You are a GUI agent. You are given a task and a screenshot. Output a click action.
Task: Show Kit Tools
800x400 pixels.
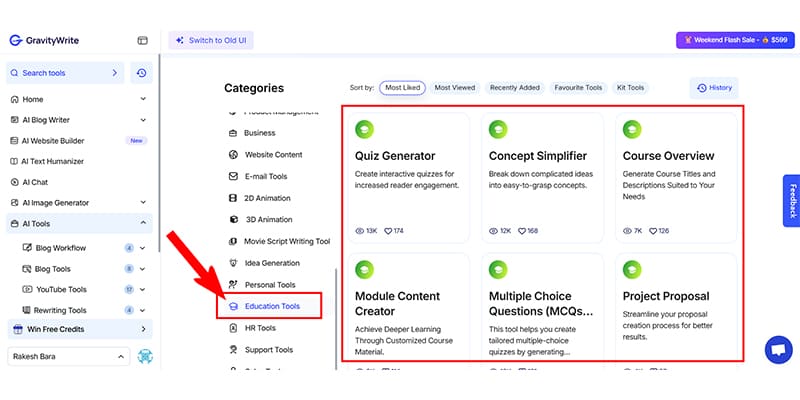(x=630, y=88)
